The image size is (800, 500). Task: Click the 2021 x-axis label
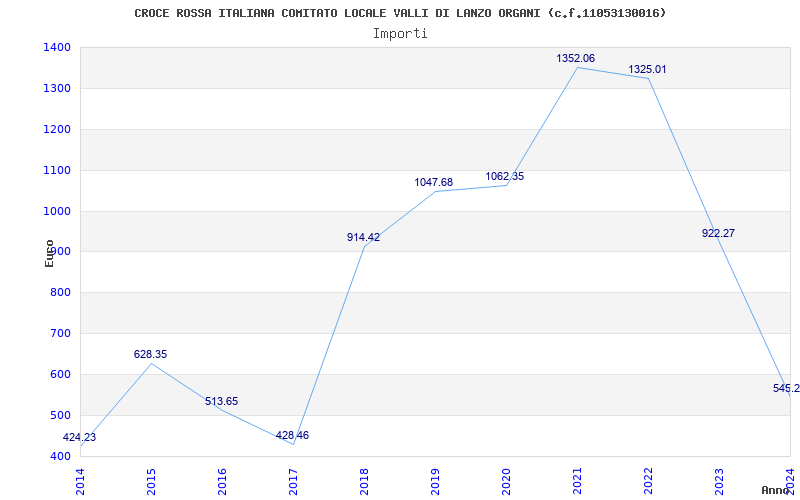point(577,482)
